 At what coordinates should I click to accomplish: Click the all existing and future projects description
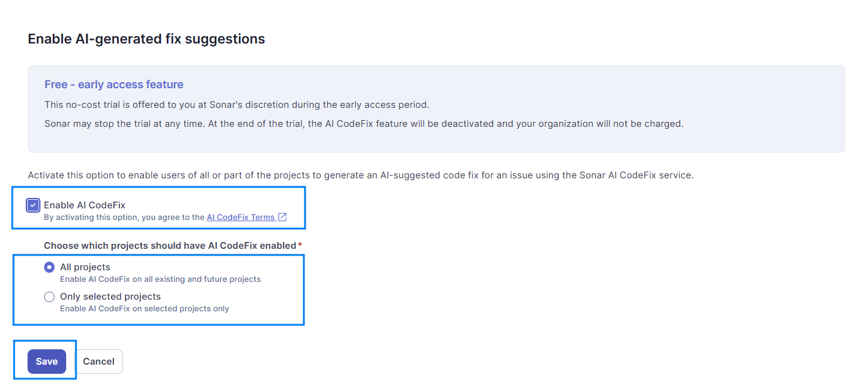(x=160, y=279)
